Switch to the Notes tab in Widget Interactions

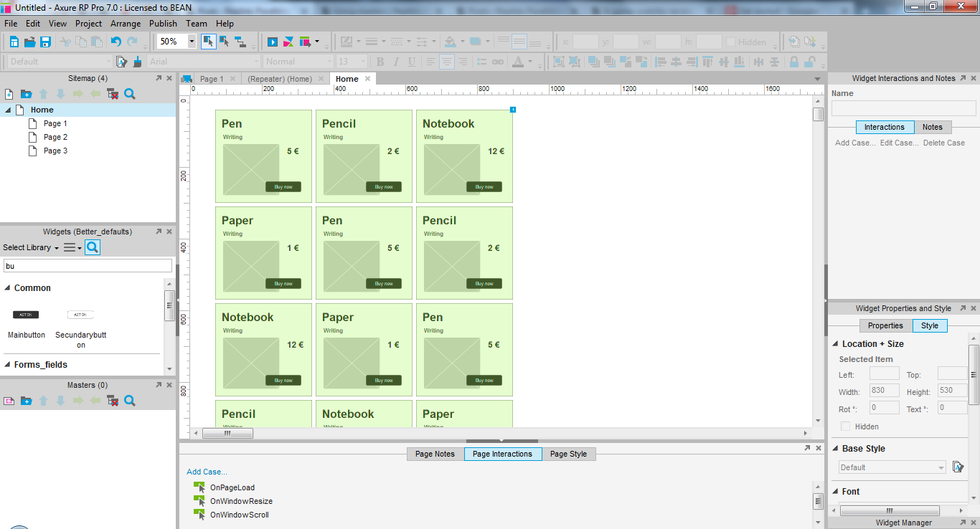[x=932, y=127]
